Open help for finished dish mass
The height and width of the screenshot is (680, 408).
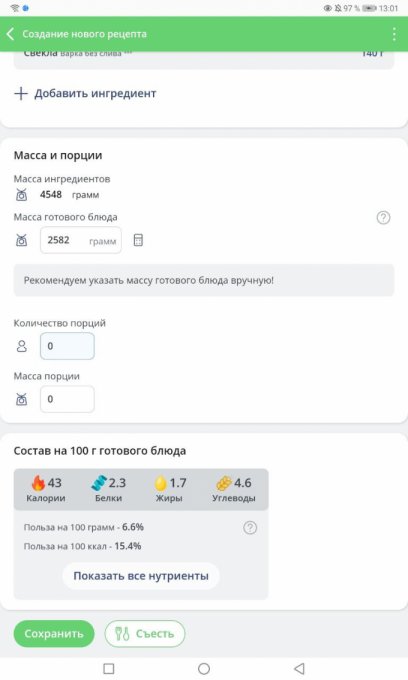click(383, 217)
